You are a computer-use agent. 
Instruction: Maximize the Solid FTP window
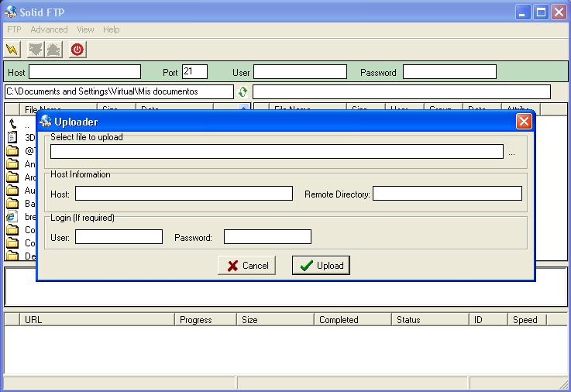point(541,12)
